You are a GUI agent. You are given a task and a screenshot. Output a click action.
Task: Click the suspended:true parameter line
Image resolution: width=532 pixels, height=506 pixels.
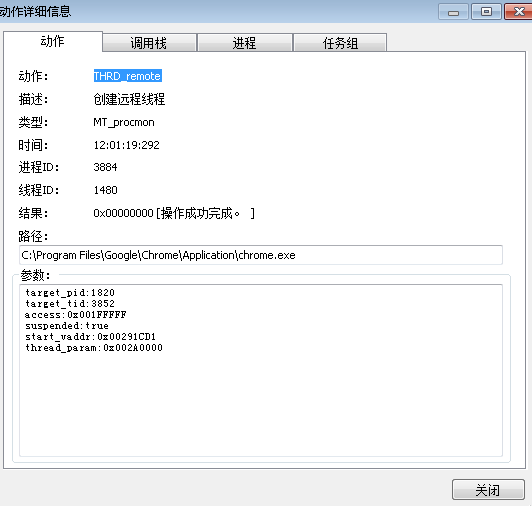click(x=67, y=326)
